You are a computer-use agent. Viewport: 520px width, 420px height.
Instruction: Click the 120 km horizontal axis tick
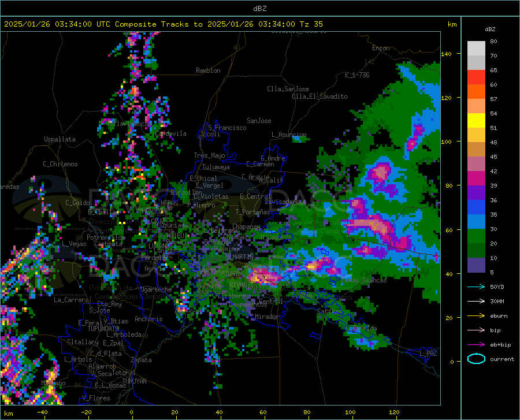tap(394, 412)
